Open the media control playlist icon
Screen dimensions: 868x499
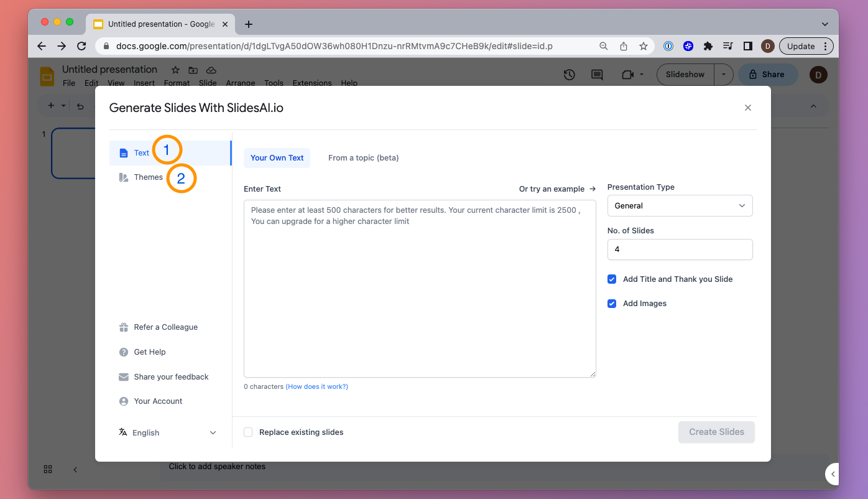tap(727, 46)
